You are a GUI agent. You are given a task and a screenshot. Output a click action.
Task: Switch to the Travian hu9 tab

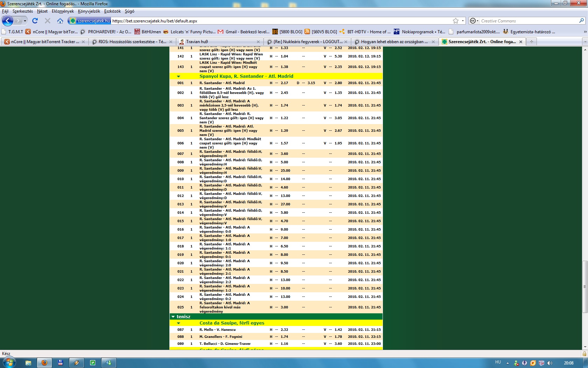219,41
